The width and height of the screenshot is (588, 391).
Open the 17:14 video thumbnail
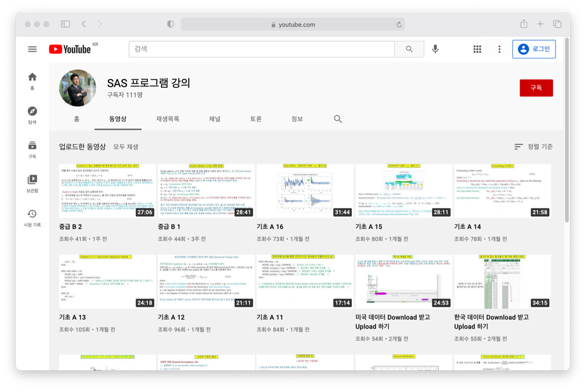[305, 281]
